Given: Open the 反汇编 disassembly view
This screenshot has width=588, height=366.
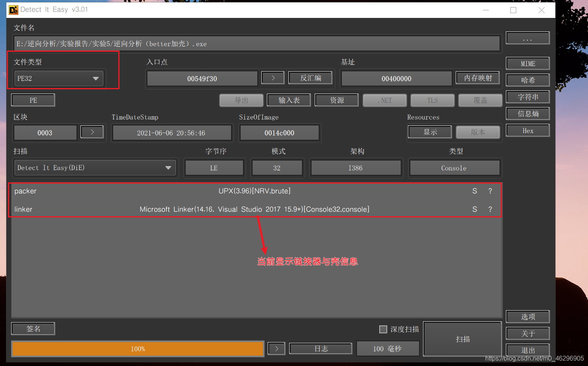Looking at the screenshot, I should click(x=310, y=78).
